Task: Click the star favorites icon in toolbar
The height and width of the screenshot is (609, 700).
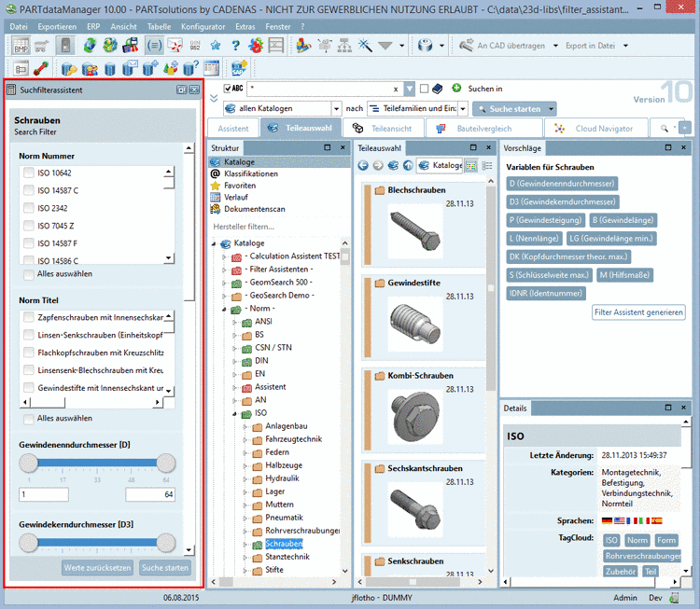Action: (x=216, y=45)
